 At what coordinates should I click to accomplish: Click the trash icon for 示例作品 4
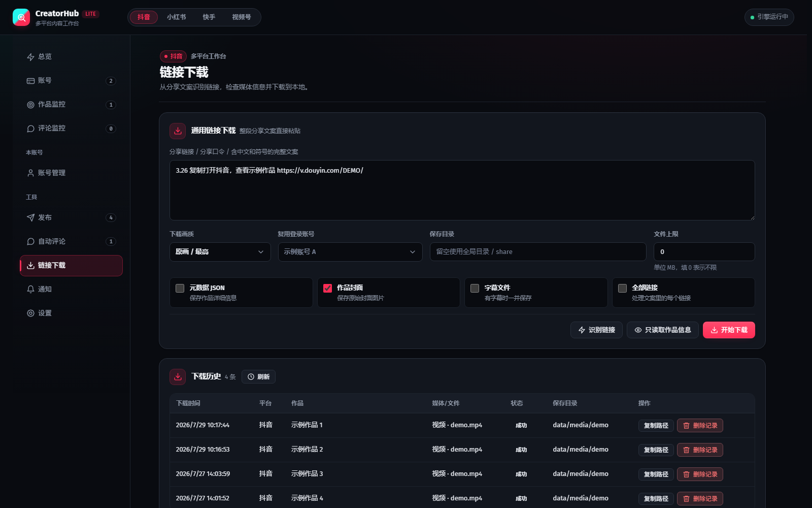(686, 499)
